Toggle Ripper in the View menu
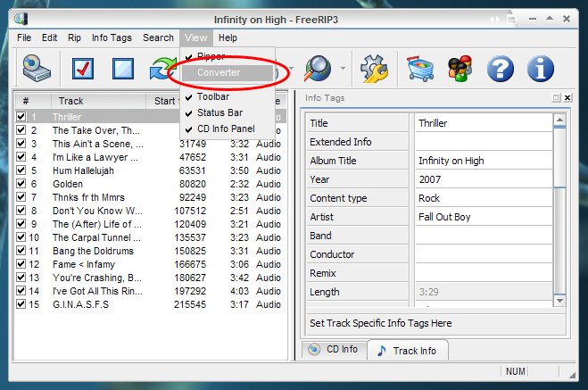Image resolution: width=588 pixels, height=390 pixels. point(228,56)
